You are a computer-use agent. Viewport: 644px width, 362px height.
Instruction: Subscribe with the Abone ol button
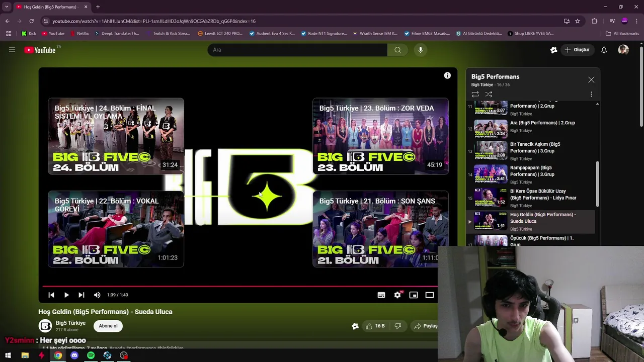point(108,326)
